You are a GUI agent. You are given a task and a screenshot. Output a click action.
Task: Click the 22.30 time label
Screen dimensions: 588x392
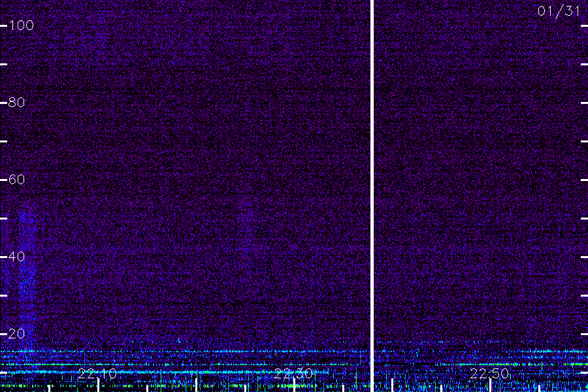pos(293,374)
